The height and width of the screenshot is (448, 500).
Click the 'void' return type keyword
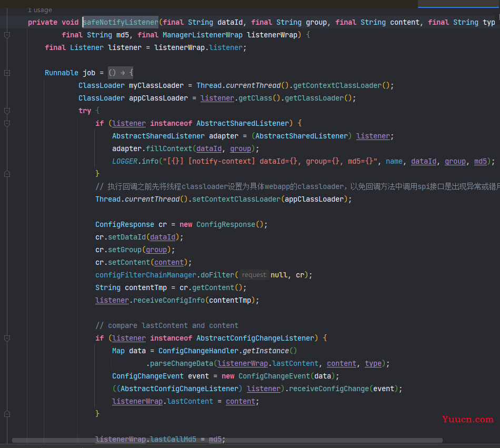pyautogui.click(x=70, y=22)
